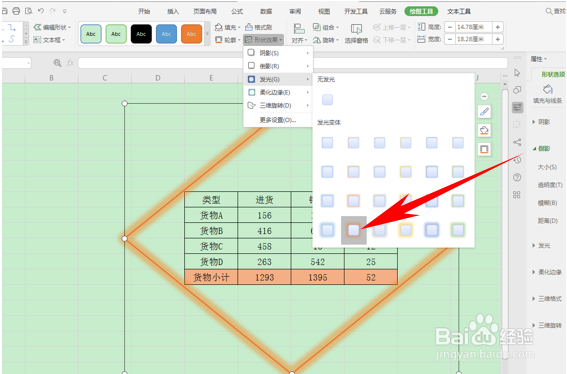Viewport: 567px width, 374px height.
Task: Open the 查找 search box
Action: 556,11
